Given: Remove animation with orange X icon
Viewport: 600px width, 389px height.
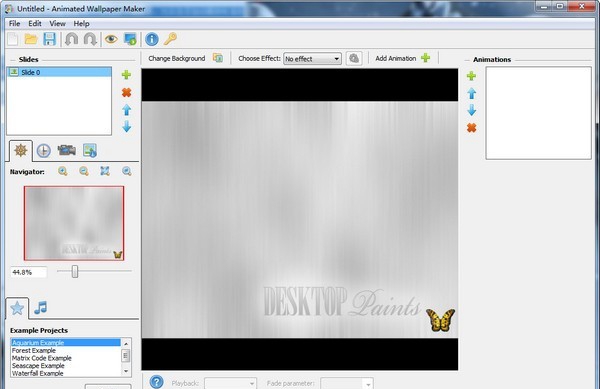Looking at the screenshot, I should coord(471,128).
